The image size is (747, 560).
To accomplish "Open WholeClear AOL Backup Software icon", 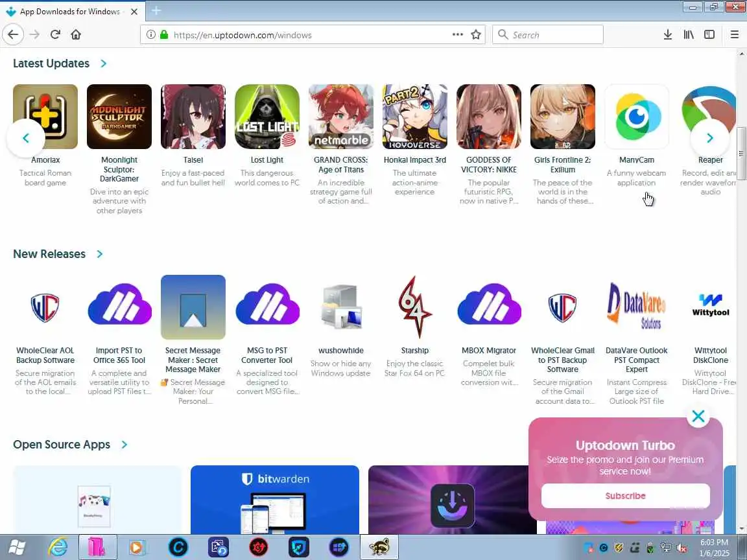I will coord(45,307).
